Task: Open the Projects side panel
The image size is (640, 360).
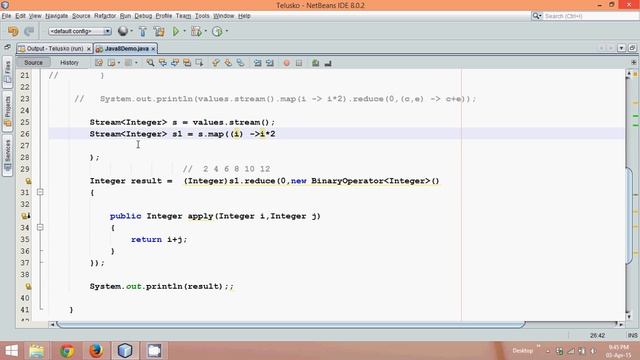Action: (x=7, y=111)
